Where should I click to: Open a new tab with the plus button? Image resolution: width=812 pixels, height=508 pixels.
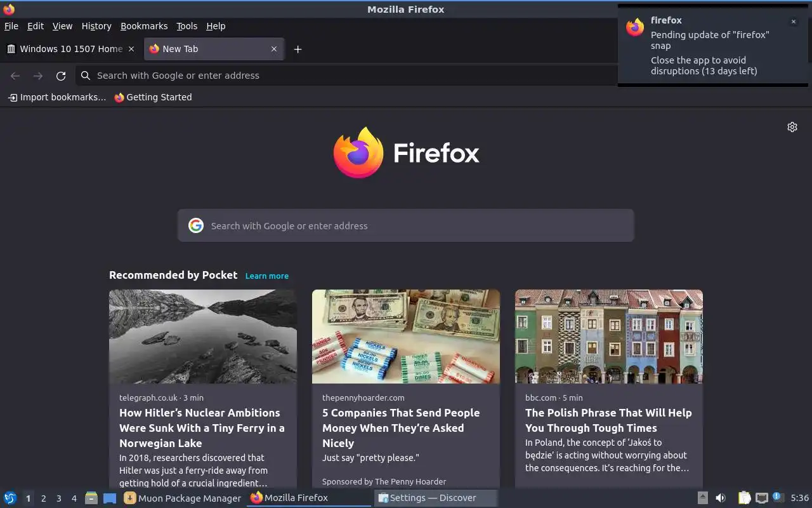coord(298,49)
